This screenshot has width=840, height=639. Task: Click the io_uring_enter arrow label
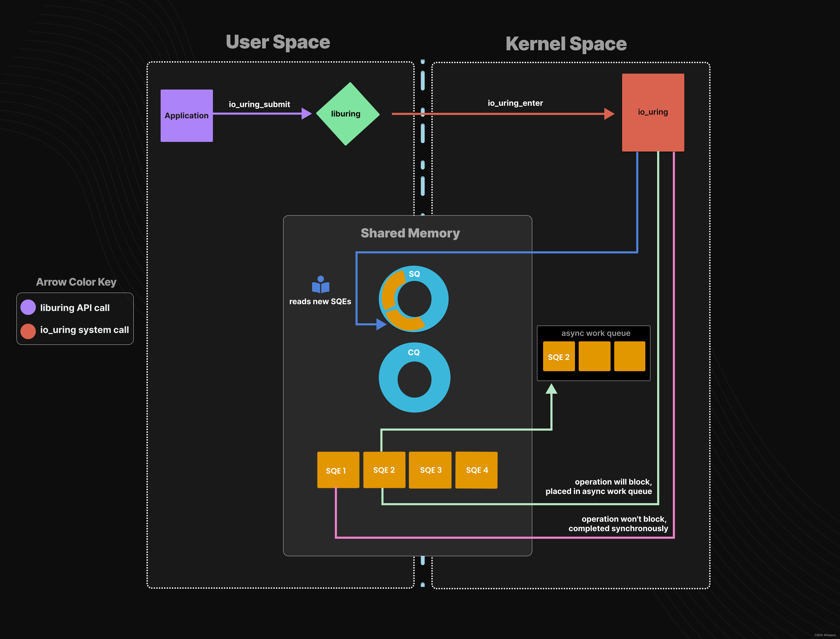click(515, 103)
